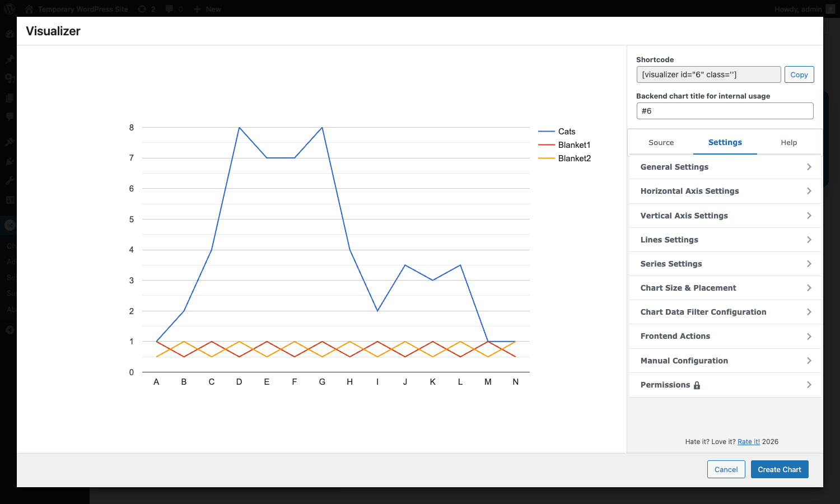Click the WordPress logo in the admin bar
The image size is (840, 504).
click(10, 9)
